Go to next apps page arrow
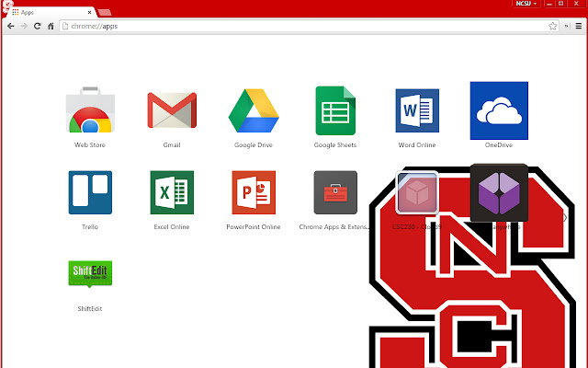This screenshot has height=368, width=588. pos(565,217)
